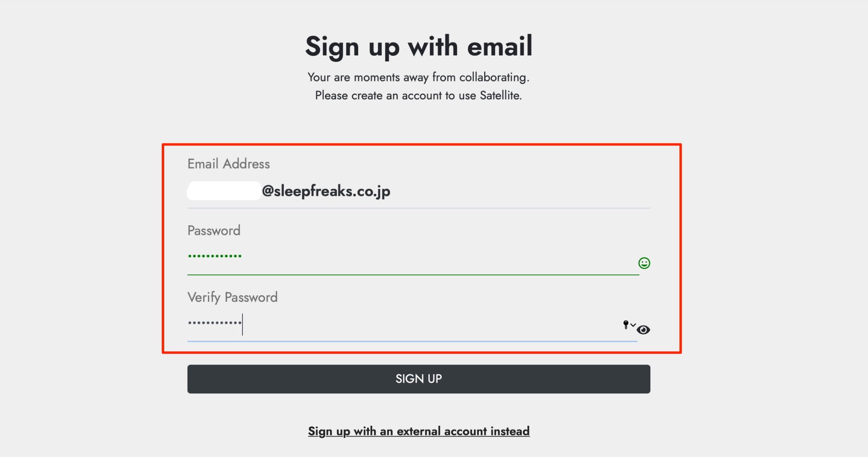
Task: Click into the Password input field
Action: point(413,259)
